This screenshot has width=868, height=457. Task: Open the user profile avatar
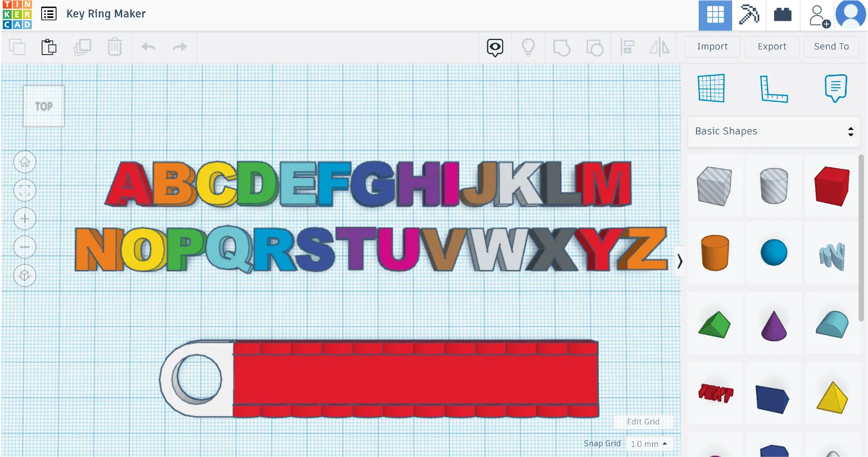851,15
